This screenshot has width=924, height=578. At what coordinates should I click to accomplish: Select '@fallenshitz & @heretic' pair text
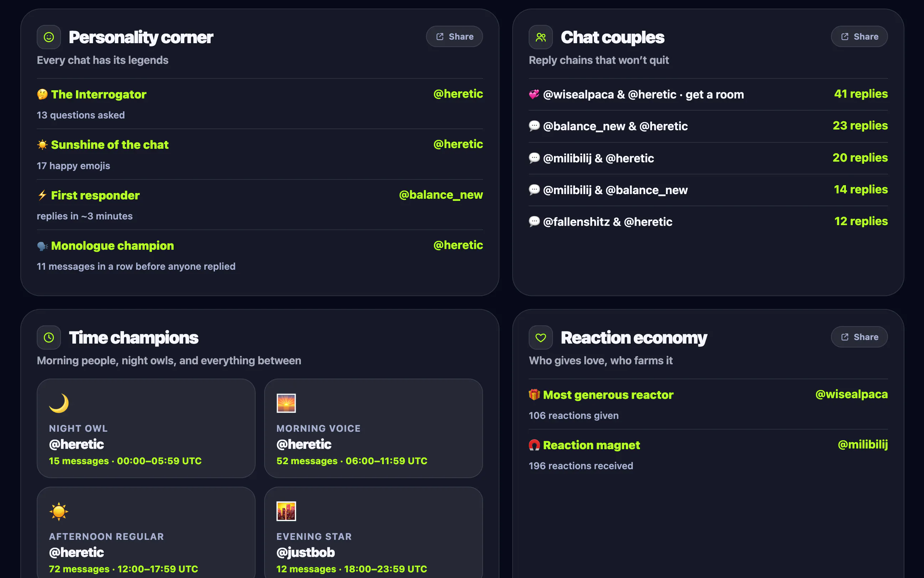(x=607, y=222)
